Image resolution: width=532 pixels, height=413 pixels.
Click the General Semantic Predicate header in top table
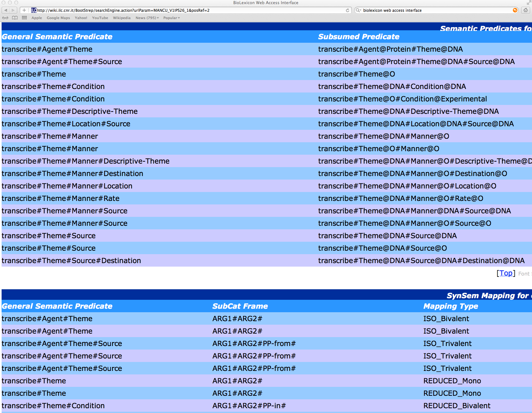pos(57,37)
